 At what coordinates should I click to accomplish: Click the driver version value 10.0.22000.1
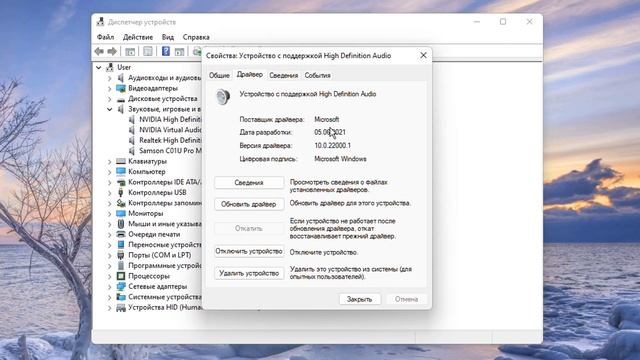coord(332,146)
